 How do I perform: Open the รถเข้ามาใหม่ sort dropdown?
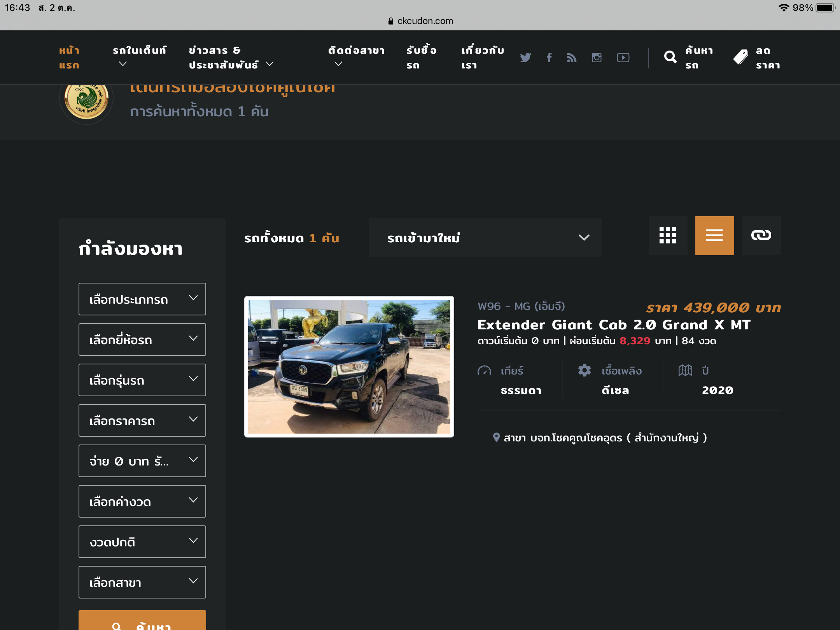[485, 238]
